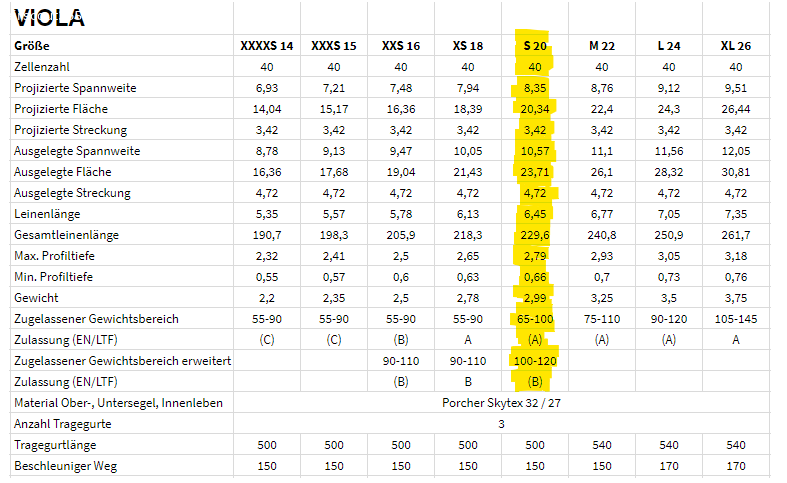Select the Gewicht row label
Image resolution: width=787 pixels, height=483 pixels.
36,298
